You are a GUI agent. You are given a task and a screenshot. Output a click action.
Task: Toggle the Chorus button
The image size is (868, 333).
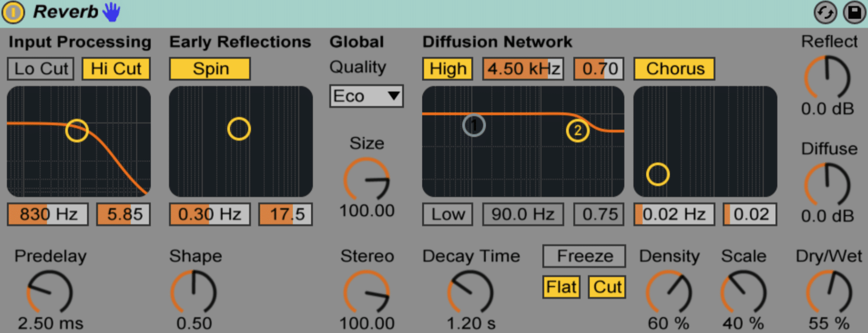(x=674, y=69)
